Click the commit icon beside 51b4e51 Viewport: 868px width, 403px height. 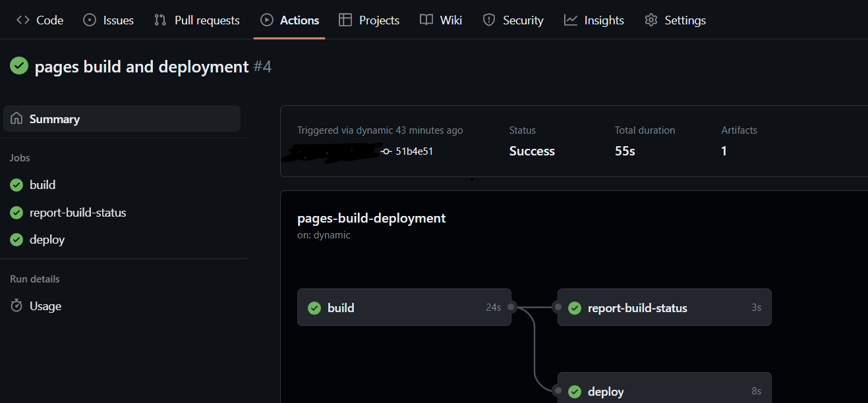386,151
